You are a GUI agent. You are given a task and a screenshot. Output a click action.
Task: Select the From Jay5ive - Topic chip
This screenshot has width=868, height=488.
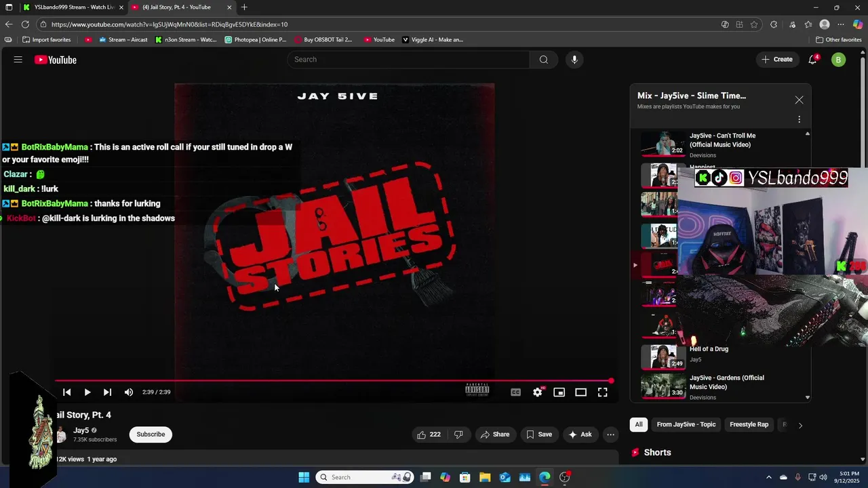pyautogui.click(x=686, y=424)
